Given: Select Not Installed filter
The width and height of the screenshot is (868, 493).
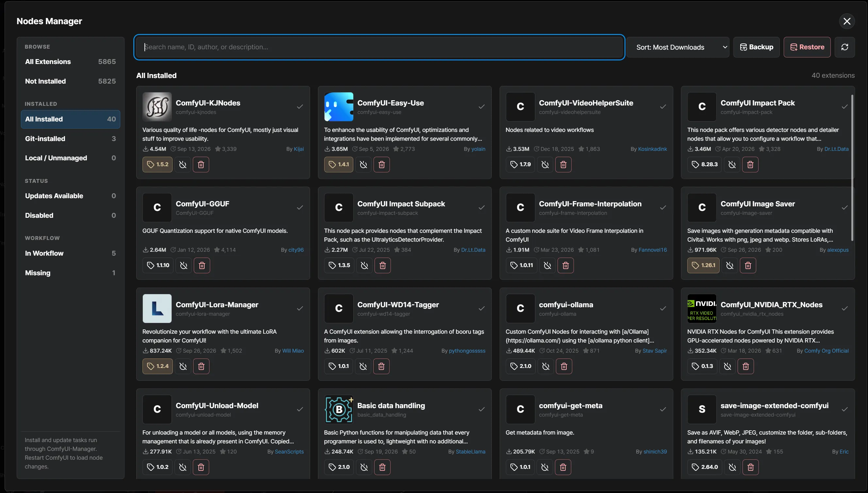Looking at the screenshot, I should 71,81.
